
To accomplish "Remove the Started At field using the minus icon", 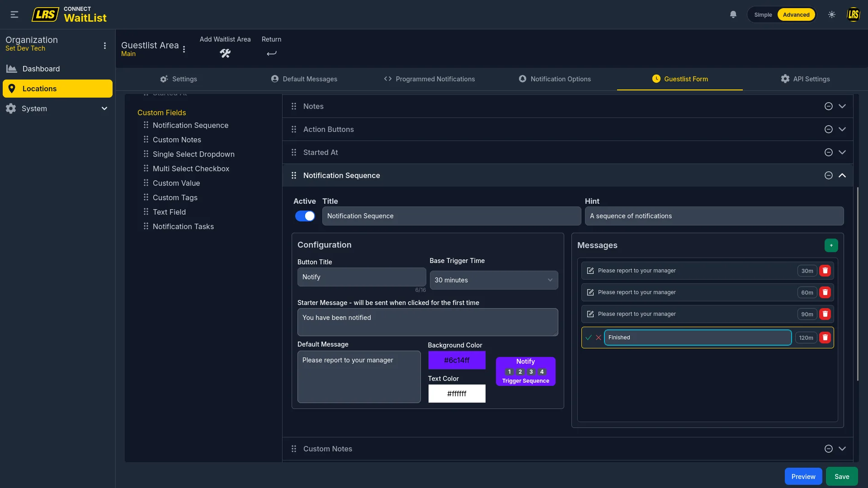I will [x=828, y=152].
